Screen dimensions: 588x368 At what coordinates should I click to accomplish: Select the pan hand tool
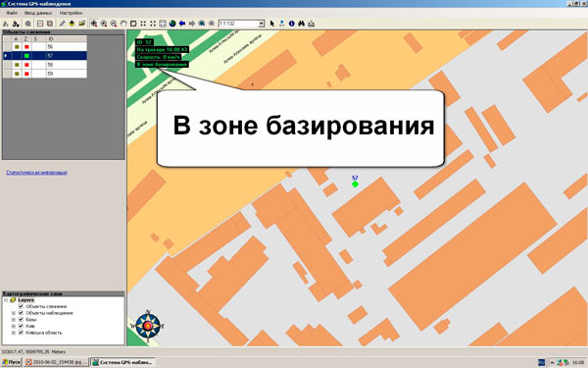click(x=123, y=24)
